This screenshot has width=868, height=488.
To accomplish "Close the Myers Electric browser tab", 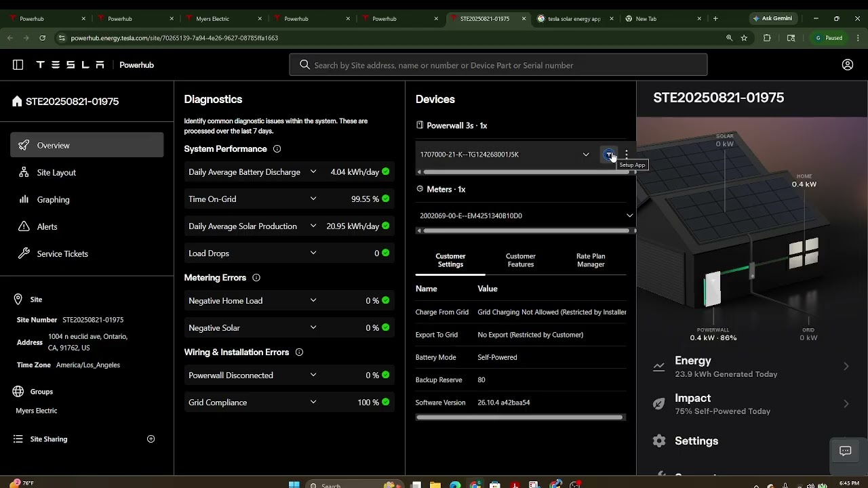I will tap(260, 19).
